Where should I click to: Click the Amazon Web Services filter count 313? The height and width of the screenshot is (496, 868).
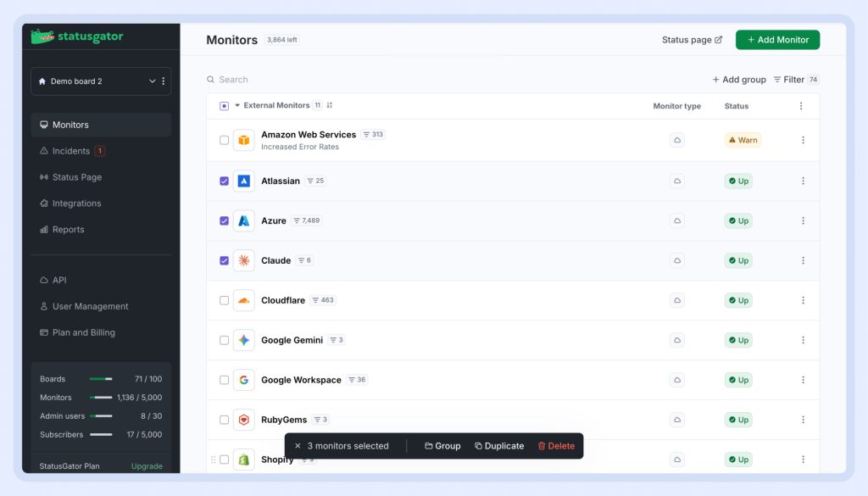[373, 135]
